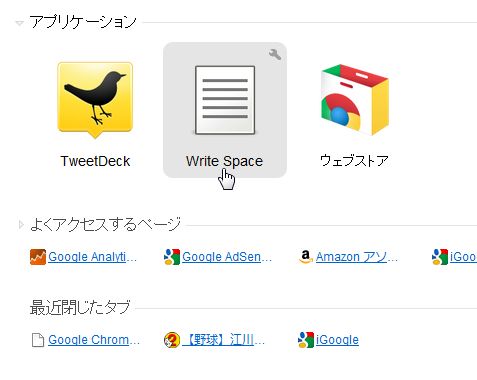This screenshot has height=380, width=477.
Task: Open the Google AdSen… link
Action: click(x=227, y=257)
